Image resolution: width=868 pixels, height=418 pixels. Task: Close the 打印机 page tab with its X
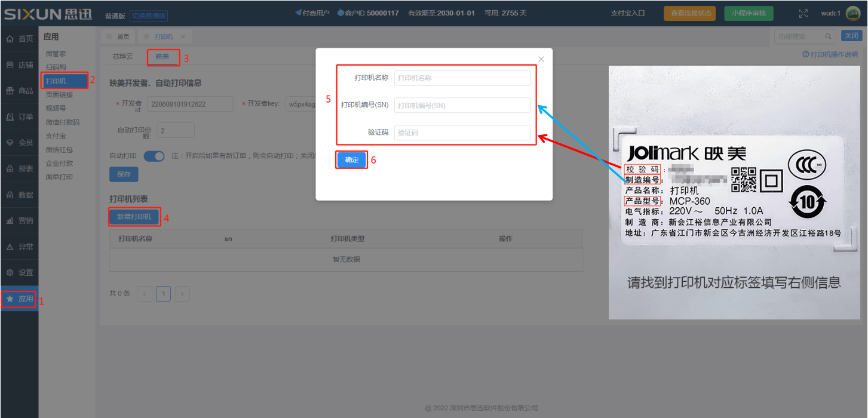183,36
